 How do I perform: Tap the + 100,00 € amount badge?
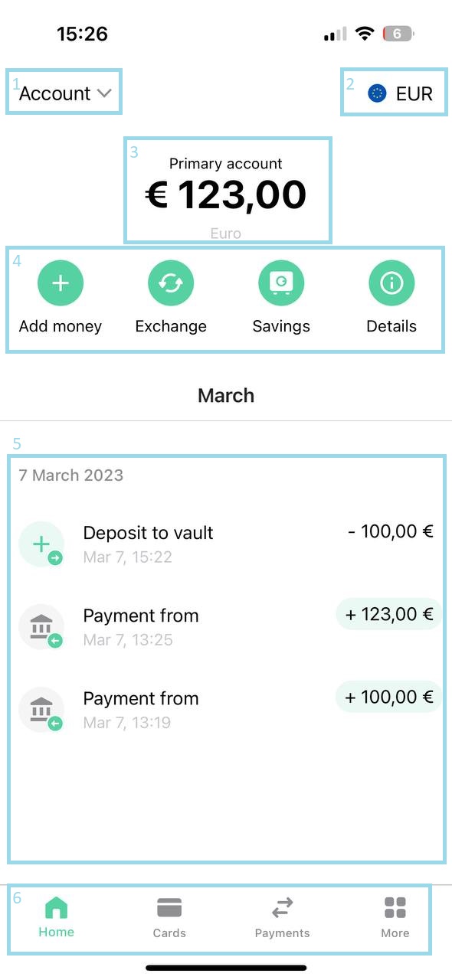389,697
